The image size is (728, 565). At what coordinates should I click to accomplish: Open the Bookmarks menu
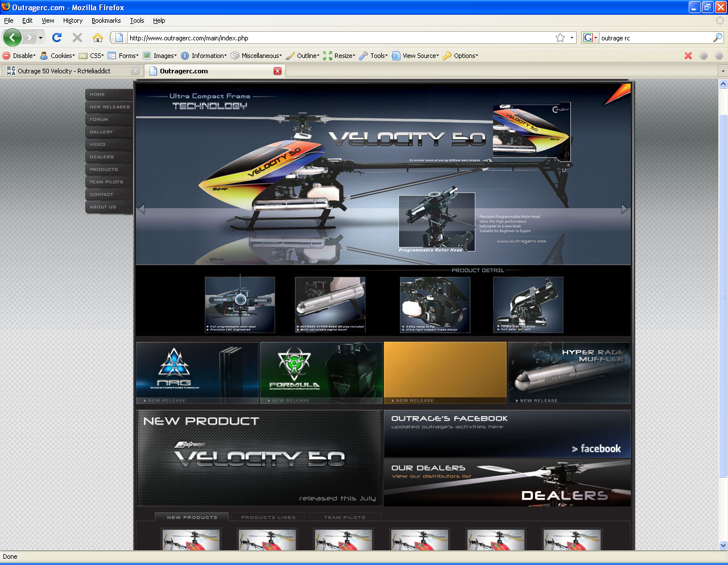pyautogui.click(x=106, y=20)
